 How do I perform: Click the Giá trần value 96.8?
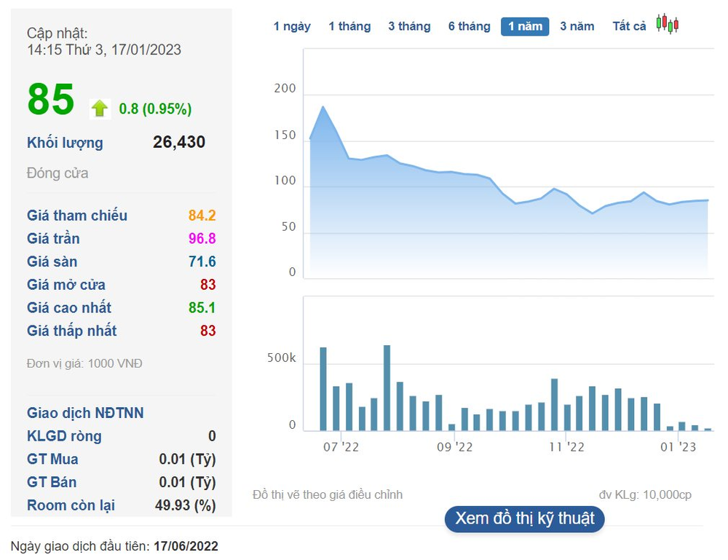202,239
